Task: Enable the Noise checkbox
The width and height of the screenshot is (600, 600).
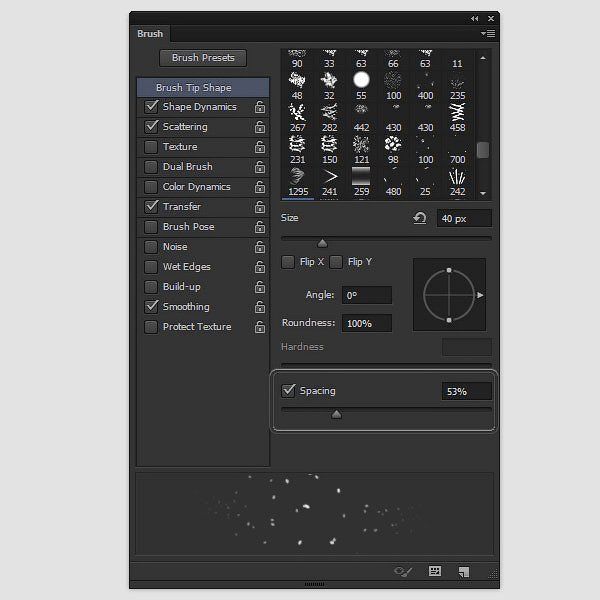Action: [x=151, y=247]
